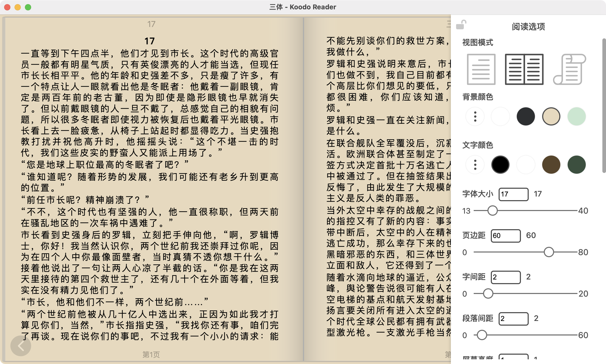This screenshot has width=606, height=364.
Task: Click the paragraph spacing input field
Action: pyautogui.click(x=513, y=319)
